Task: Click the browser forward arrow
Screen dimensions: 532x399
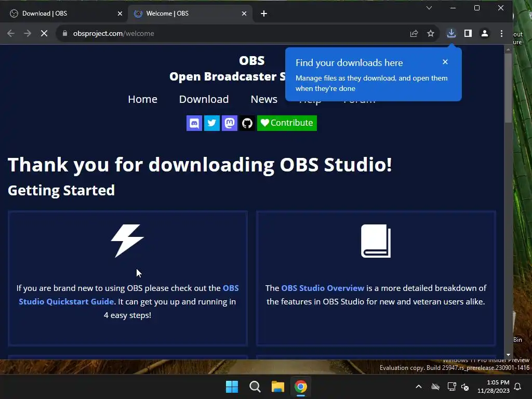Action: coord(28,33)
